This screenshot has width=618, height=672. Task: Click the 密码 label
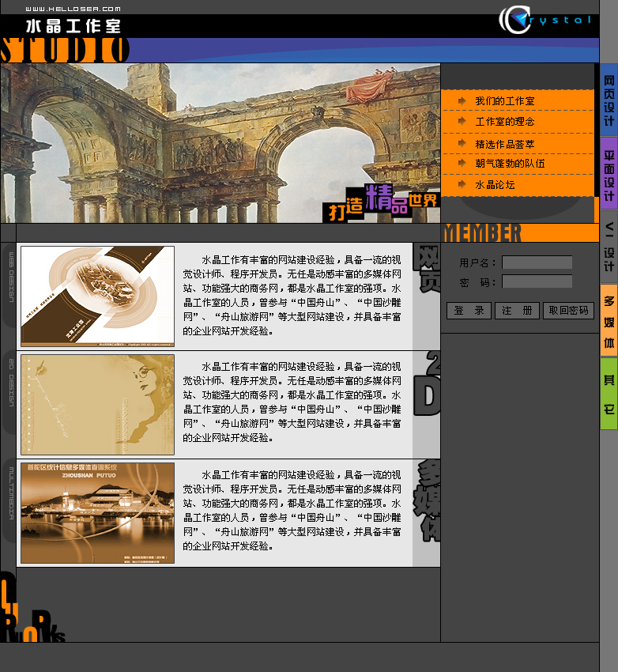(x=477, y=282)
